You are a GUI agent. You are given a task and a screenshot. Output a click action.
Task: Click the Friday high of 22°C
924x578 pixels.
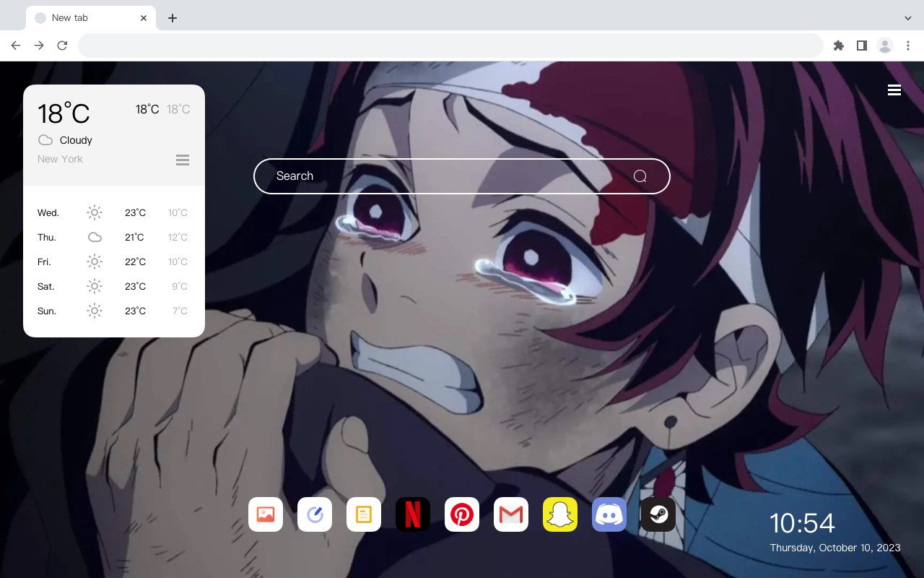click(x=136, y=262)
